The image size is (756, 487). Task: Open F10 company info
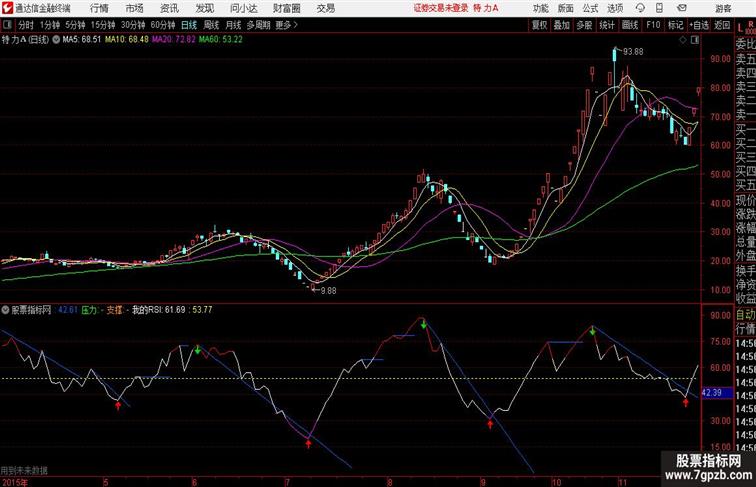point(653,25)
